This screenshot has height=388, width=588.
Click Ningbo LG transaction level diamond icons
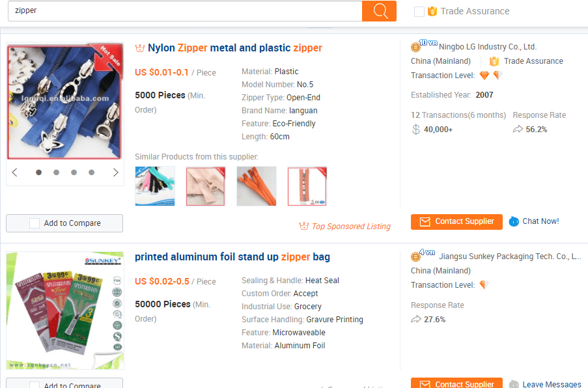click(x=490, y=76)
